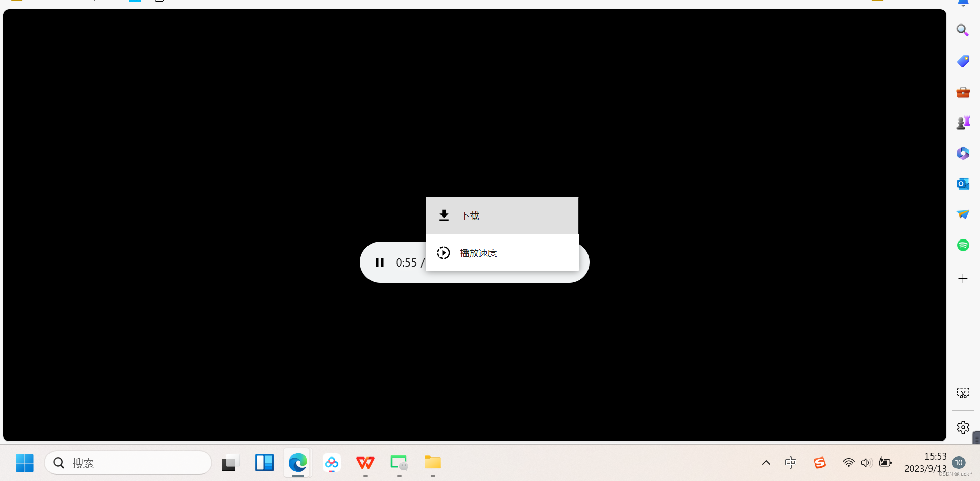Image resolution: width=980 pixels, height=481 pixels.
Task: Open the Windows Start menu
Action: click(x=24, y=463)
